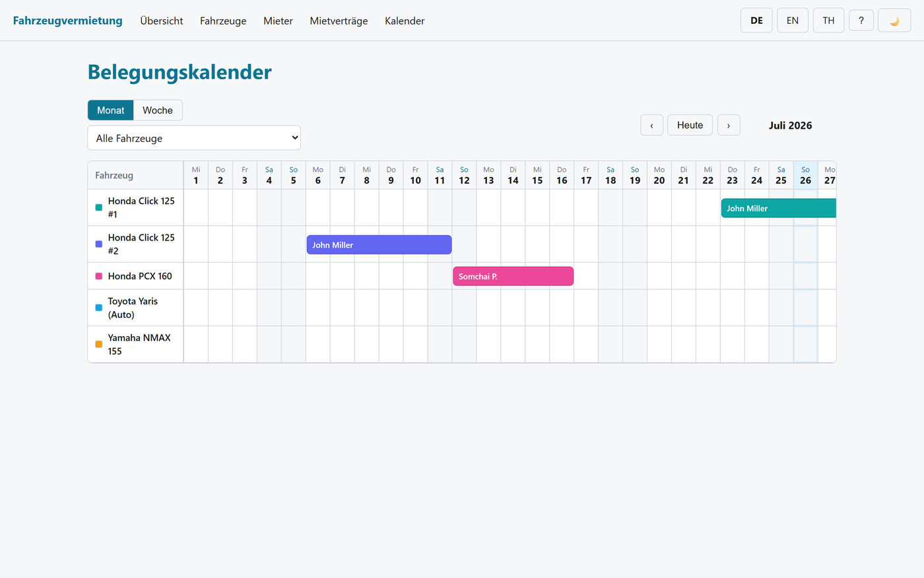The height and width of the screenshot is (578, 924).
Task: Open Fahrzeuge in the navigation
Action: point(223,20)
